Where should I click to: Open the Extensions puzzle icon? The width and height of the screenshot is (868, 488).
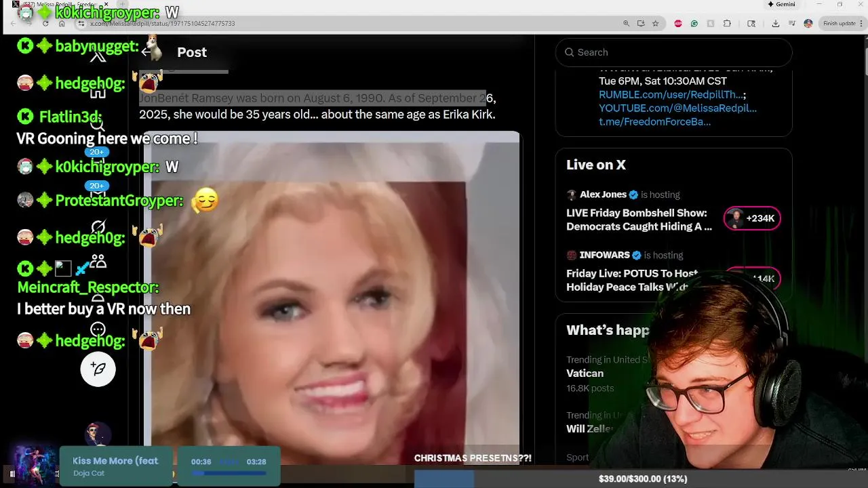pyautogui.click(x=727, y=23)
